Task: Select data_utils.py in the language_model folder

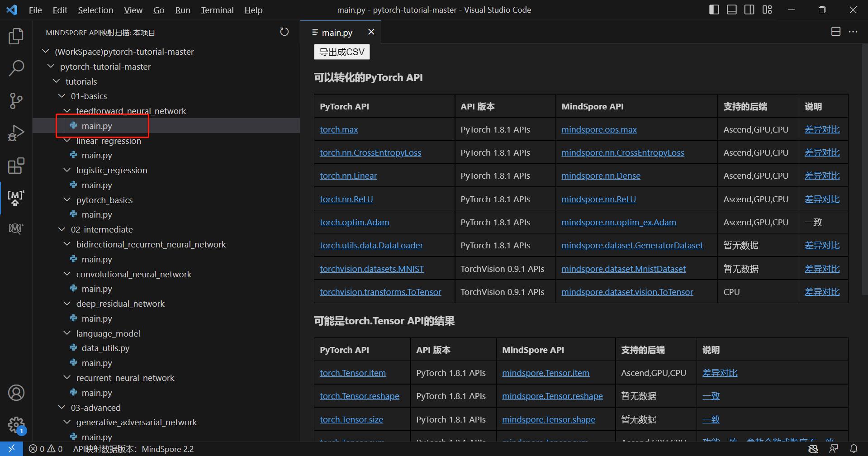Action: [105, 348]
